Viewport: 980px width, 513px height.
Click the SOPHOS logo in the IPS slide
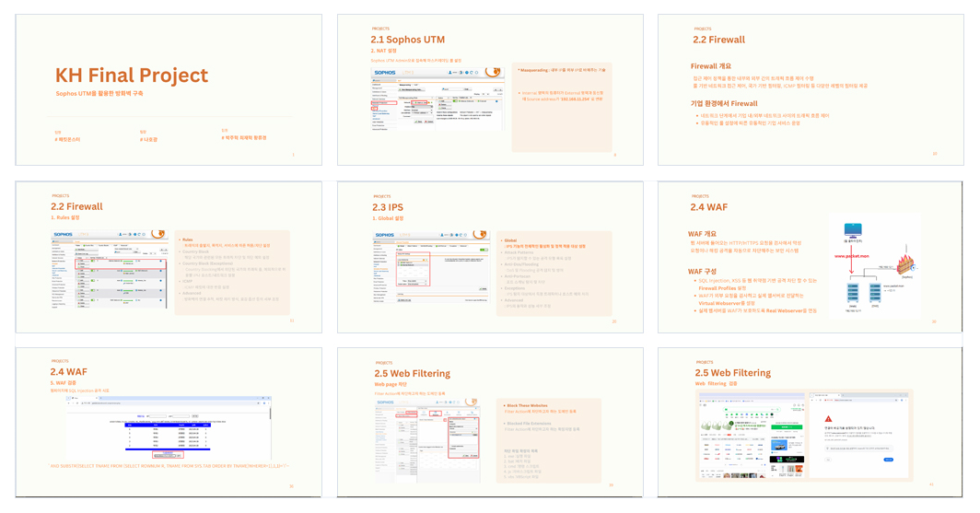385,235
